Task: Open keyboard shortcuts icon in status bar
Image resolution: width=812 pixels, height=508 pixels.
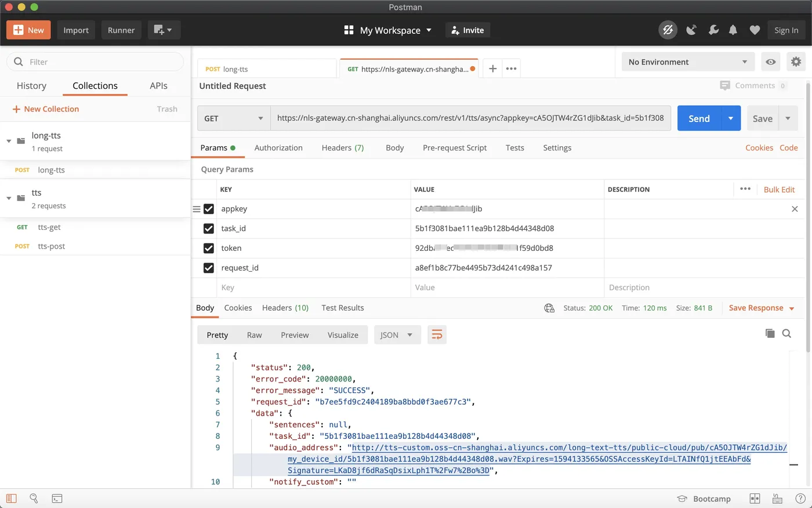Action: tap(777, 499)
